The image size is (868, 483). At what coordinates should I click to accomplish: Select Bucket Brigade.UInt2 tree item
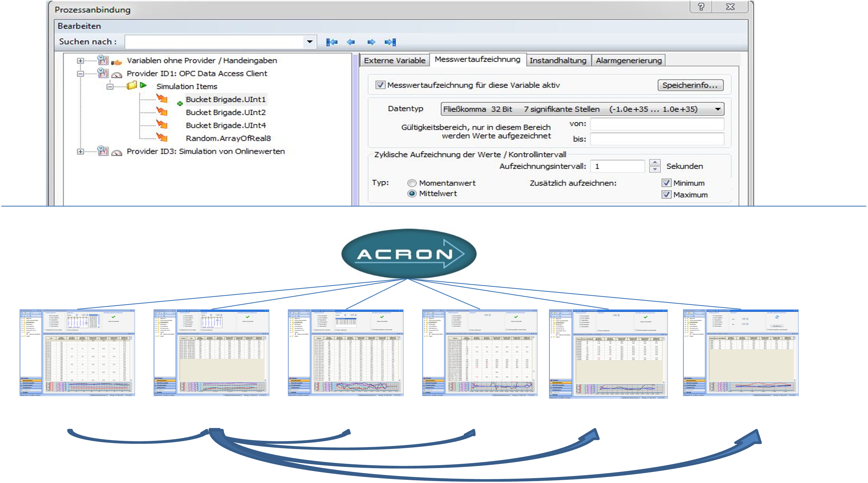click(226, 112)
